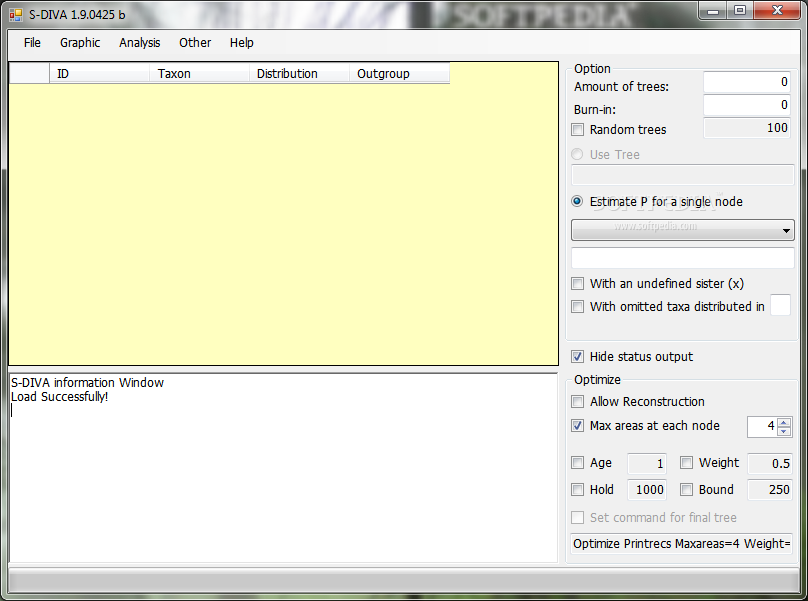Click the text field below the node dropdown
808x601 pixels.
(683, 258)
